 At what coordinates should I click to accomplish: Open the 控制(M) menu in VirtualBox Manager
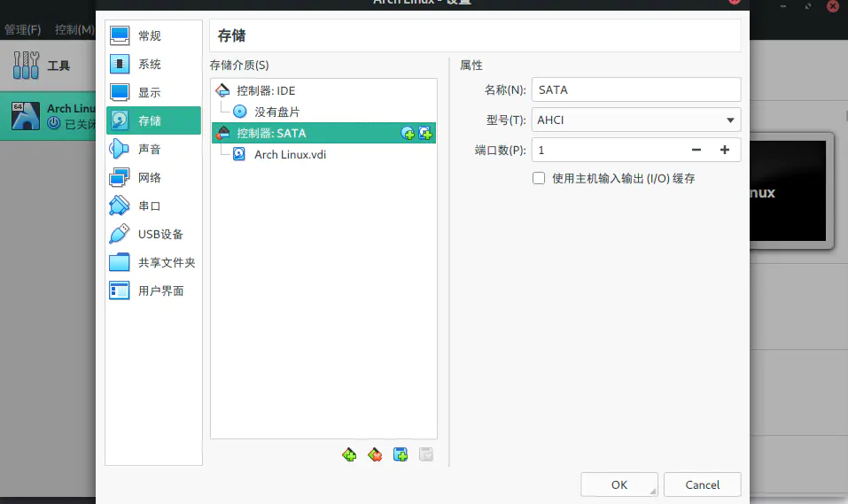[74, 30]
